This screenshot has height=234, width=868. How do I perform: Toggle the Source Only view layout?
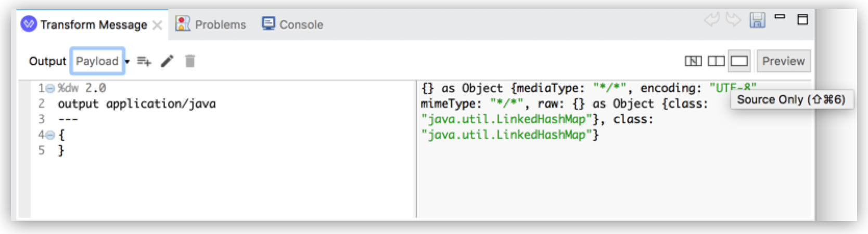pos(739,61)
